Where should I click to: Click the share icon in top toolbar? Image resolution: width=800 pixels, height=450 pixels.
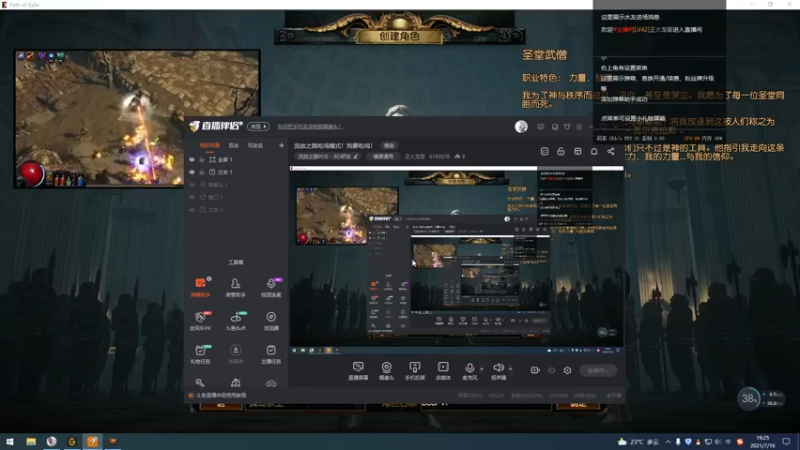point(611,152)
